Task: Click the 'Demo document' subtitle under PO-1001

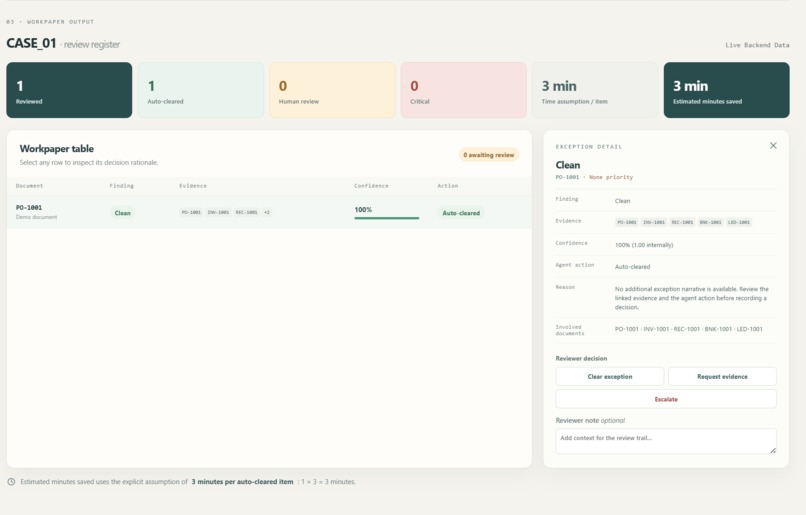Action: click(36, 217)
